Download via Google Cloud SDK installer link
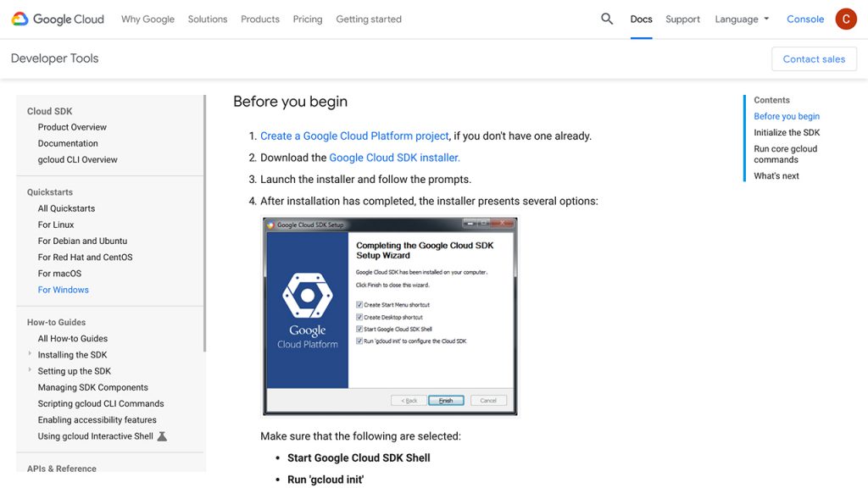The image size is (868, 488). point(395,158)
